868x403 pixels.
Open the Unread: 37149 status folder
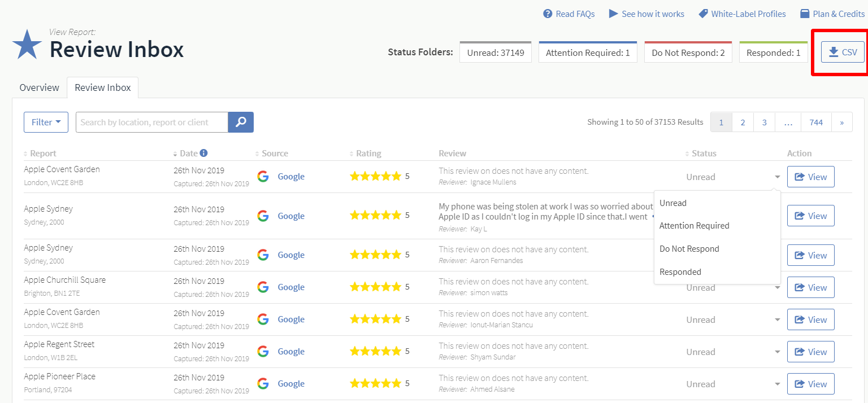pyautogui.click(x=496, y=52)
